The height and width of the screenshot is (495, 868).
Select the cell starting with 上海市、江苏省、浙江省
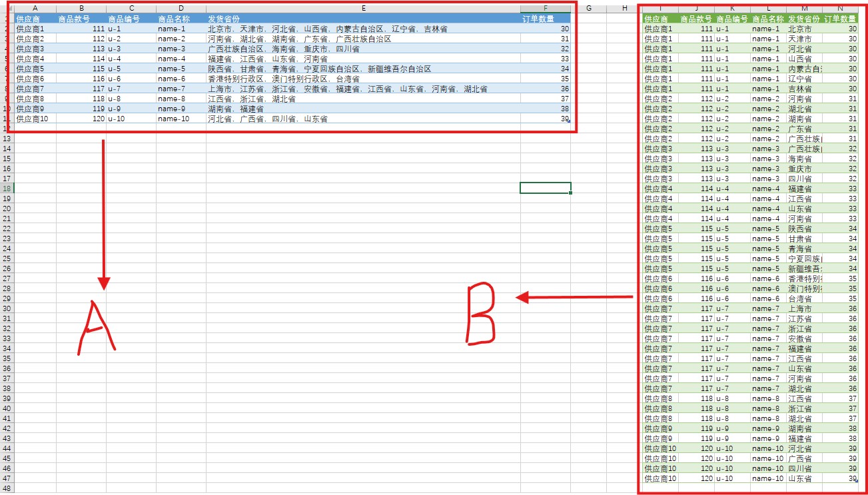363,89
